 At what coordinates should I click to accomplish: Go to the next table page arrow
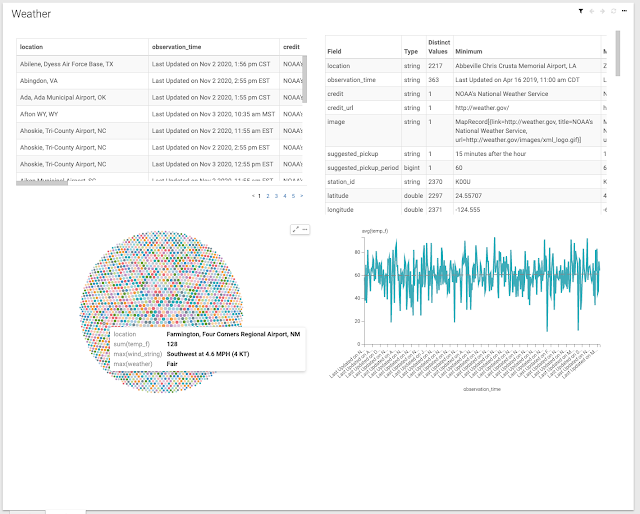[x=302, y=196]
